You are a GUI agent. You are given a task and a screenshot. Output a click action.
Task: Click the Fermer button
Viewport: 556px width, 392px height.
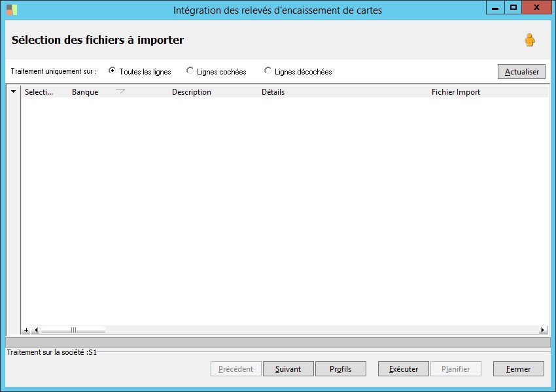[519, 369]
